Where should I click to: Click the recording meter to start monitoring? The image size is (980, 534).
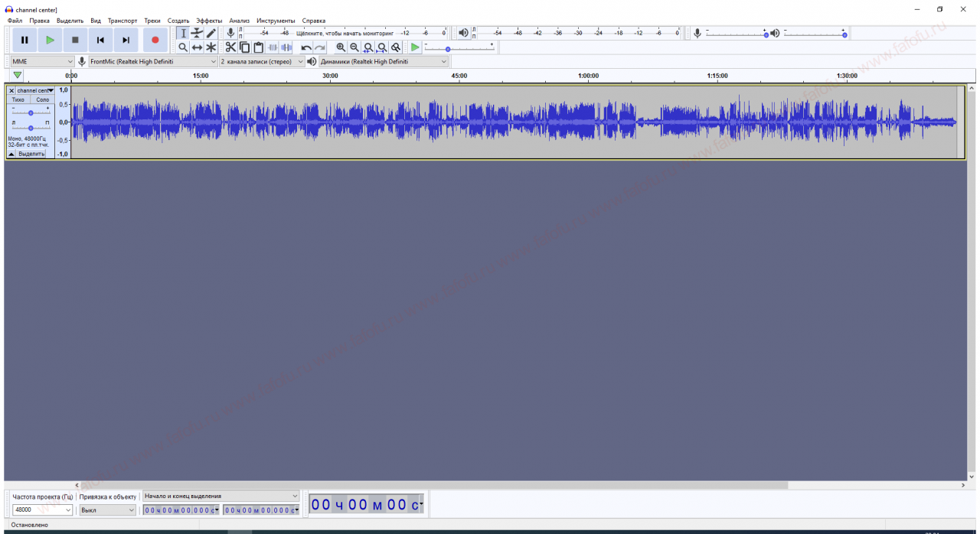point(345,33)
